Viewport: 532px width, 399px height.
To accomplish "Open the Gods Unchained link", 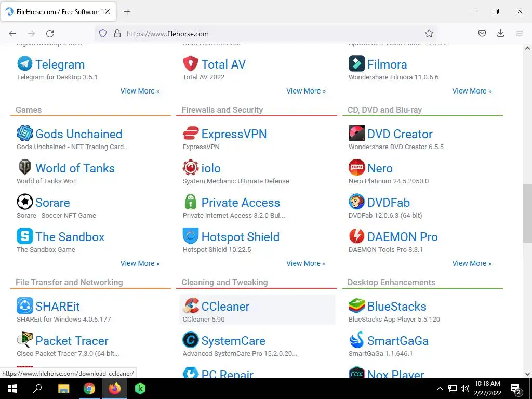I will (x=79, y=134).
